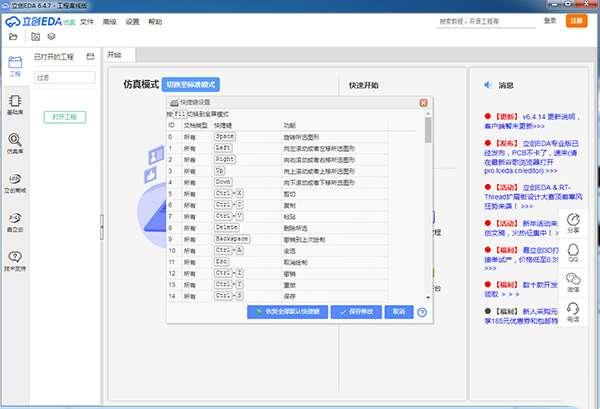The width and height of the screenshot is (600, 409).
Task: Click the 登录 login link
Action: click(550, 21)
